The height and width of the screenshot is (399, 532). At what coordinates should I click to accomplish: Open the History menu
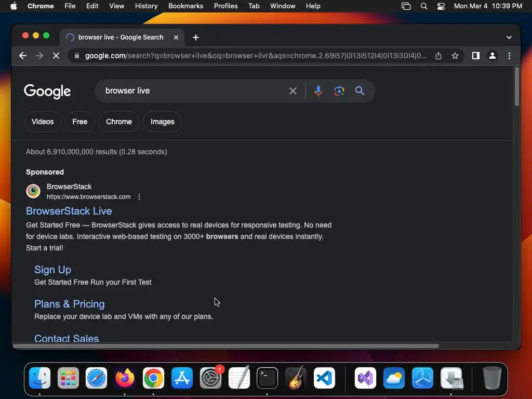coord(146,6)
